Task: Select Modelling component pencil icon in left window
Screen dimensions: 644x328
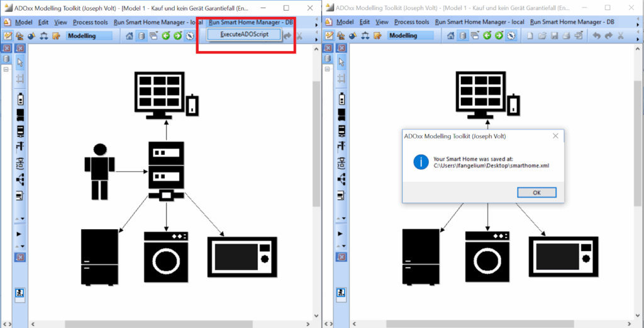Action: 8,36
